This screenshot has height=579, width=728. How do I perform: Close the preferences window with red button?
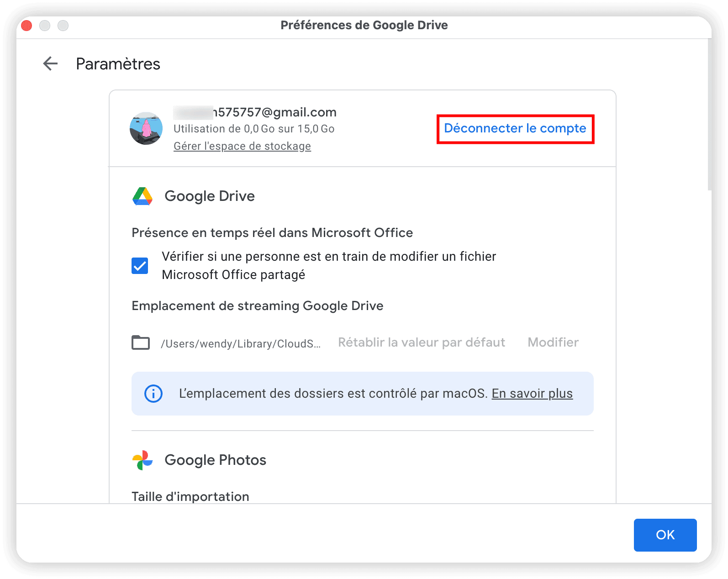tap(26, 26)
